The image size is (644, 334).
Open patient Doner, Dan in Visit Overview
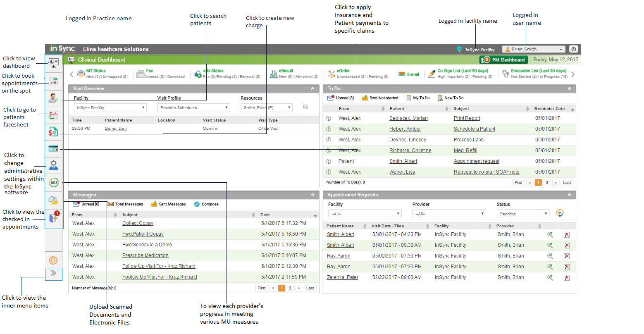pyautogui.click(x=116, y=129)
